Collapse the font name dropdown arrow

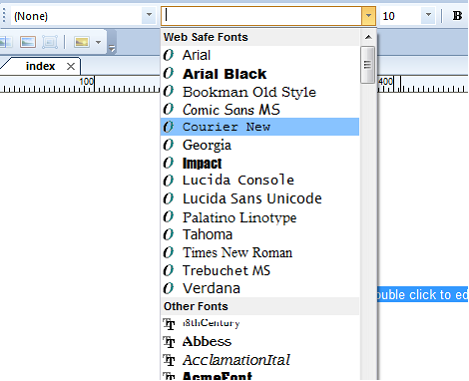coord(368,16)
